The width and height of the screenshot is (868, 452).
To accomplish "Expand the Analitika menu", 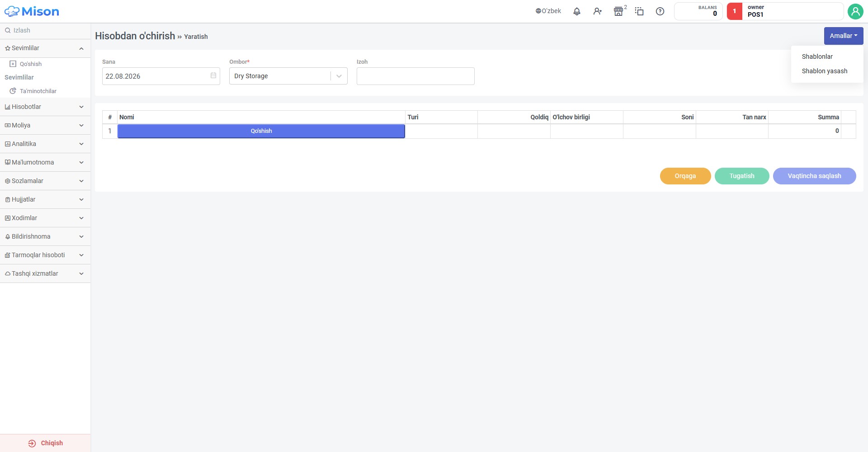I will [45, 144].
